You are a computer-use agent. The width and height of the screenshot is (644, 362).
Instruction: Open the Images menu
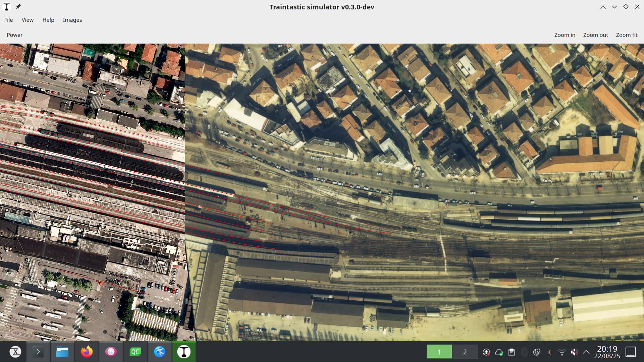click(x=72, y=20)
